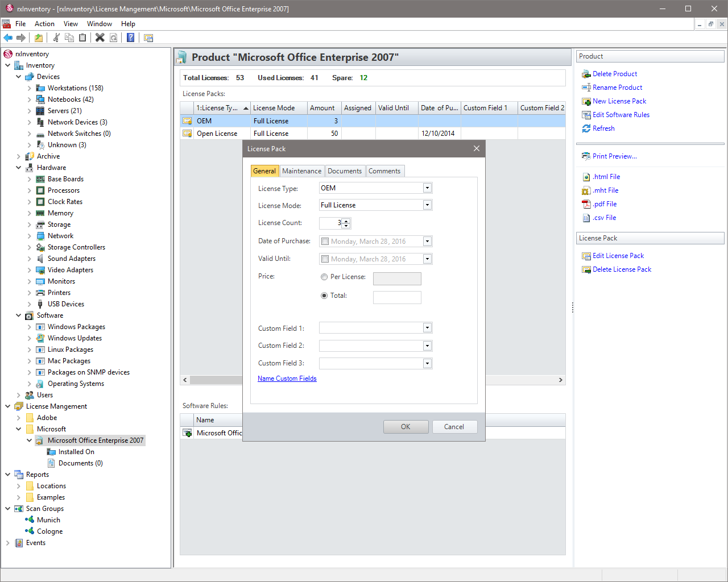Click the Print Preview printer icon
The width and height of the screenshot is (728, 582).
[586, 156]
